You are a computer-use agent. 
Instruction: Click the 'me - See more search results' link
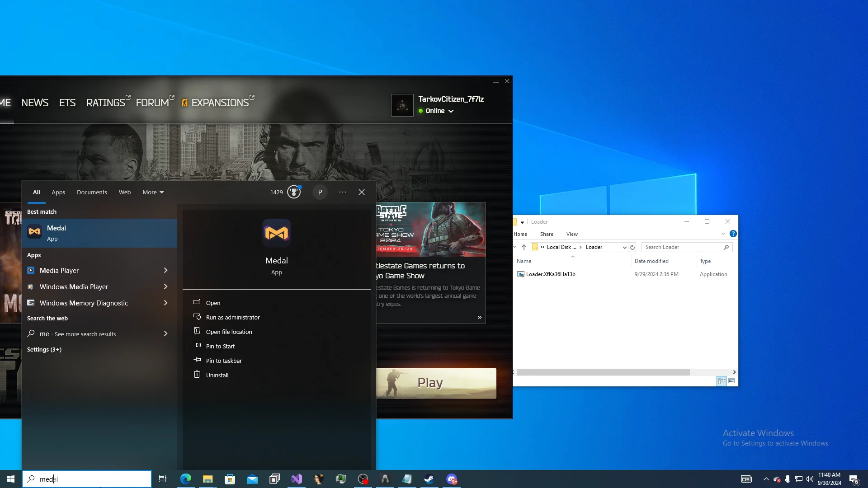click(77, 333)
